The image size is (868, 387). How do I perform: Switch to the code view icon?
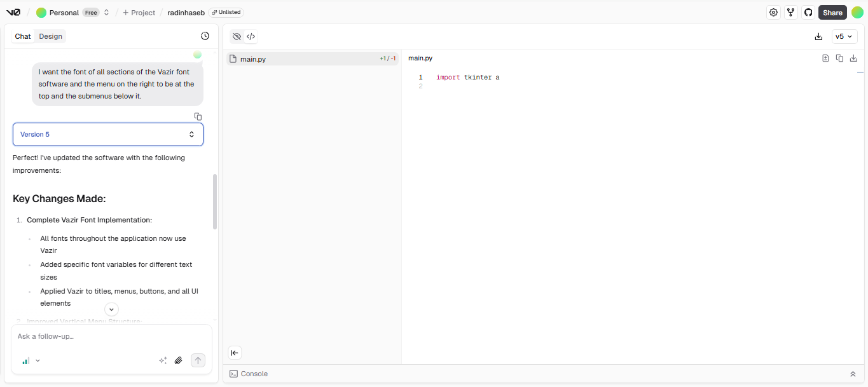click(251, 36)
